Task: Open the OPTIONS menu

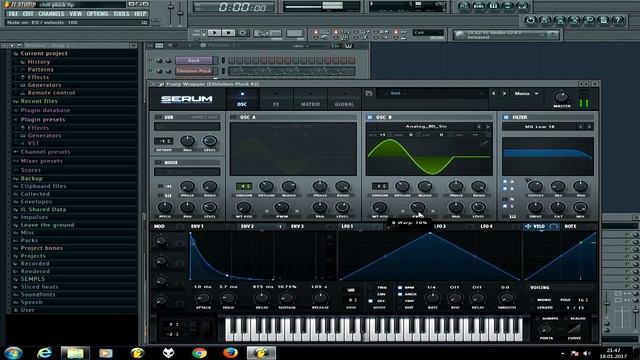Action: (97, 13)
